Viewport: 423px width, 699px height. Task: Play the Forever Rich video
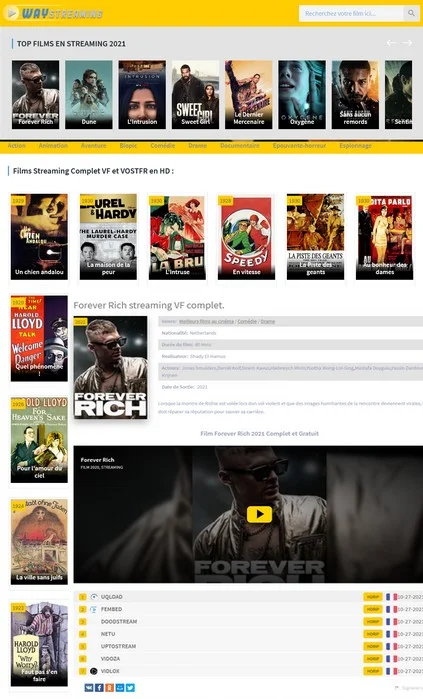pyautogui.click(x=259, y=514)
